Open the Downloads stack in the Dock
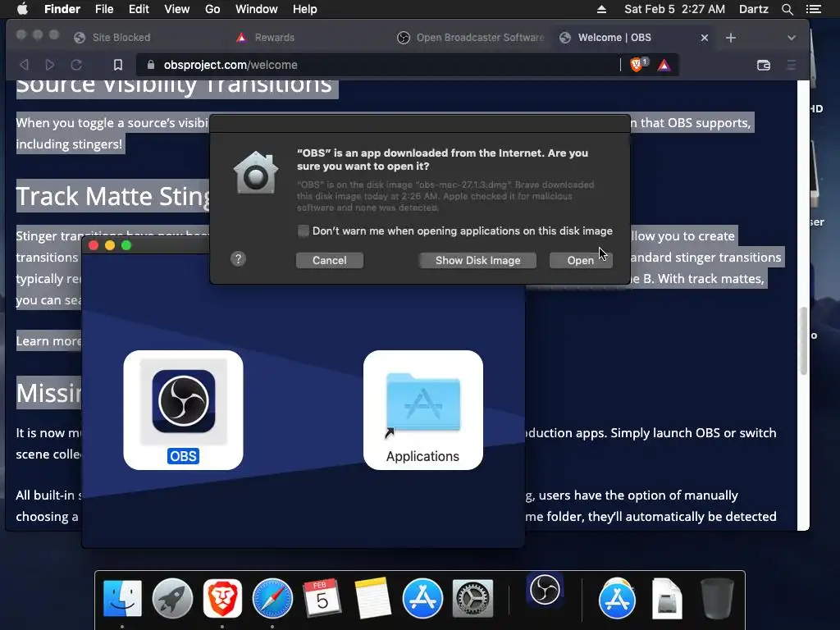Screen dimensions: 840x630 coord(617,598)
